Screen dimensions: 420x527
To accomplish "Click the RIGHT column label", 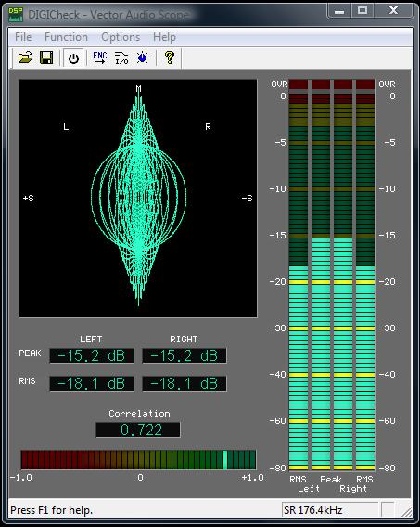I will [184, 340].
